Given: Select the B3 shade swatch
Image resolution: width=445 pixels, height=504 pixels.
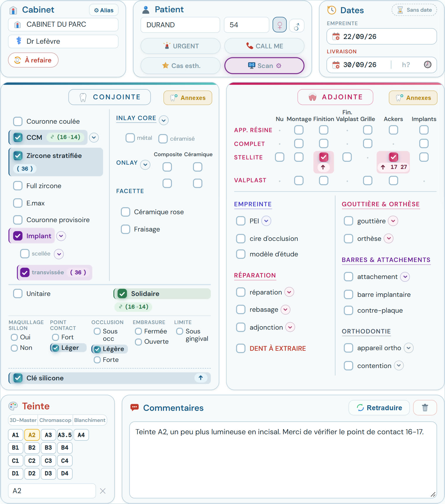Looking at the screenshot, I should coord(48,448).
